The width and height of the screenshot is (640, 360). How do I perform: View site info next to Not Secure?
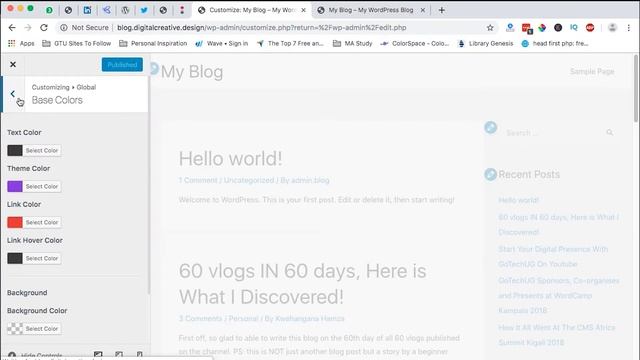click(64, 28)
